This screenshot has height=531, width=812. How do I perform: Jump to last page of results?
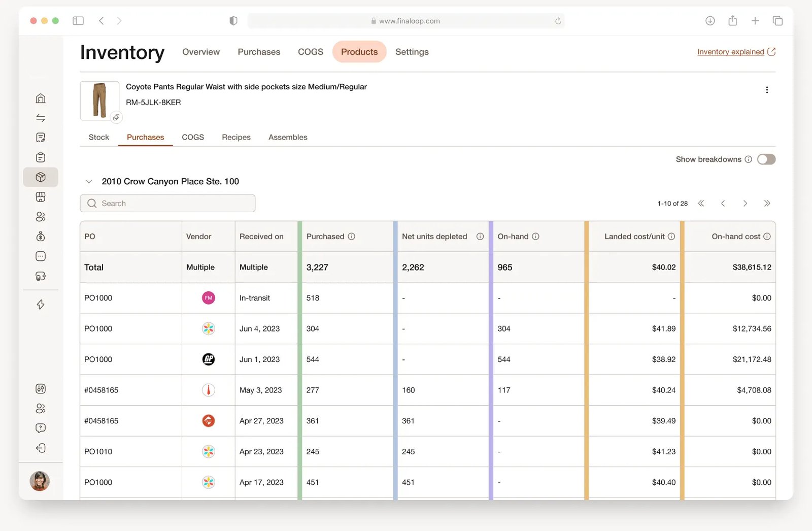coord(767,204)
